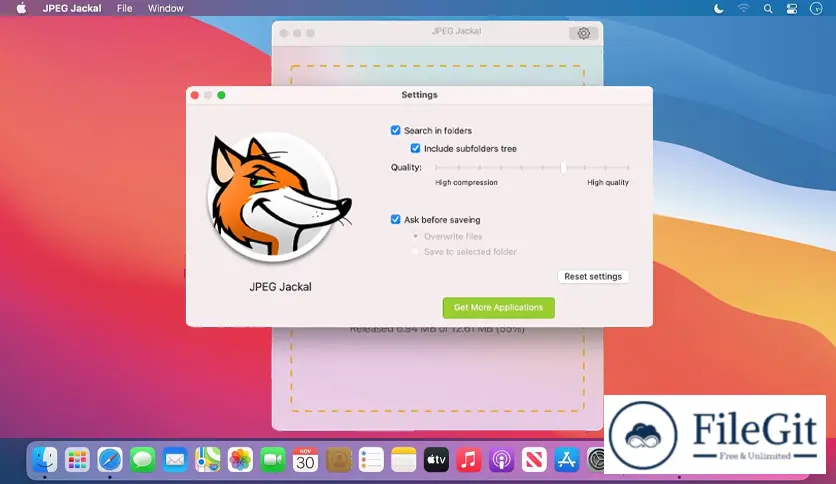Screen dimensions: 836x484
Task: Click the Quality slider handle
Action: [563, 167]
